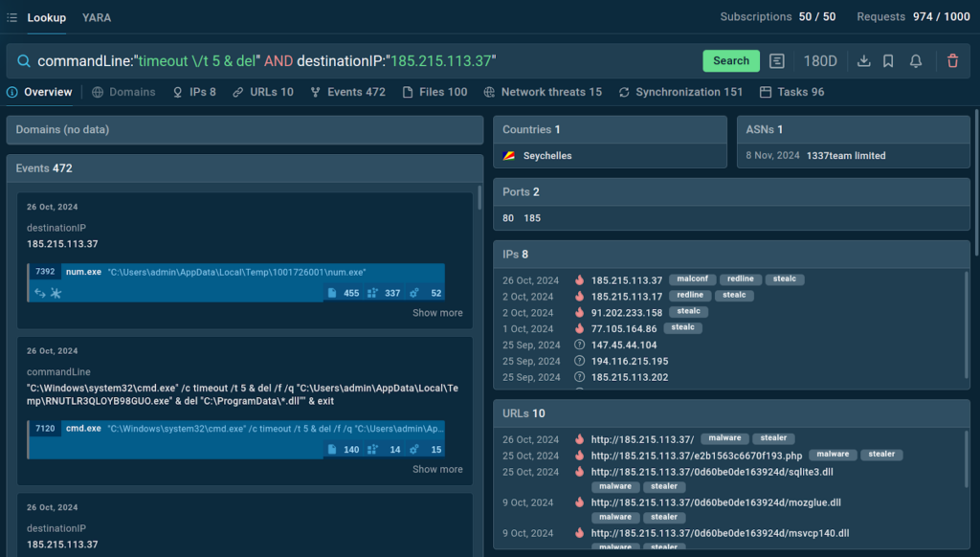Expand the num.exe event with Show more
This screenshot has width=980, height=557.
coord(437,313)
